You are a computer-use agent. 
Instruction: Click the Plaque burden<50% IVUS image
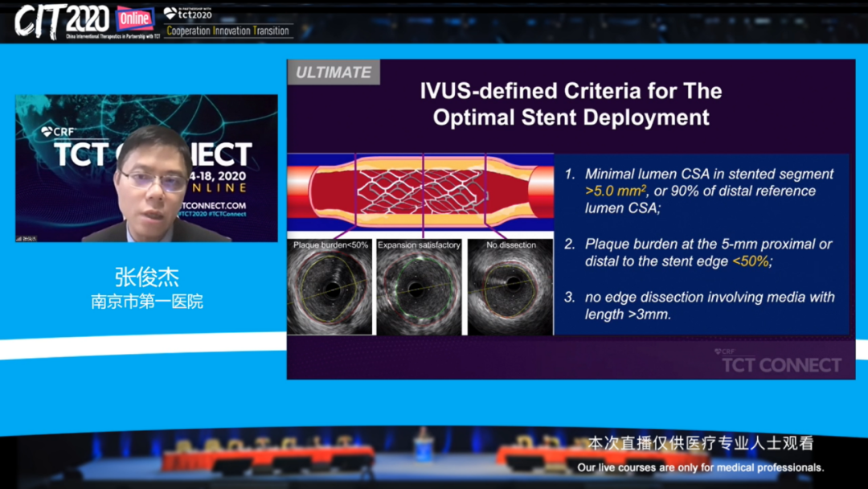[329, 287]
